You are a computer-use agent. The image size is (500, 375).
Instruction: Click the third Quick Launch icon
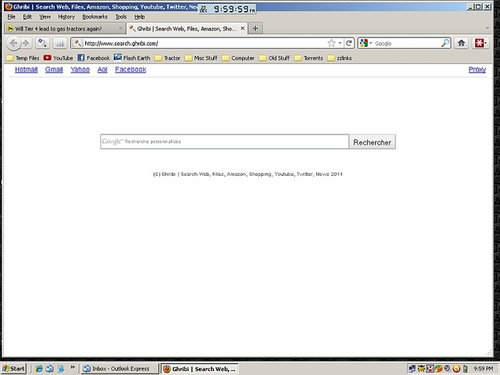(60, 369)
